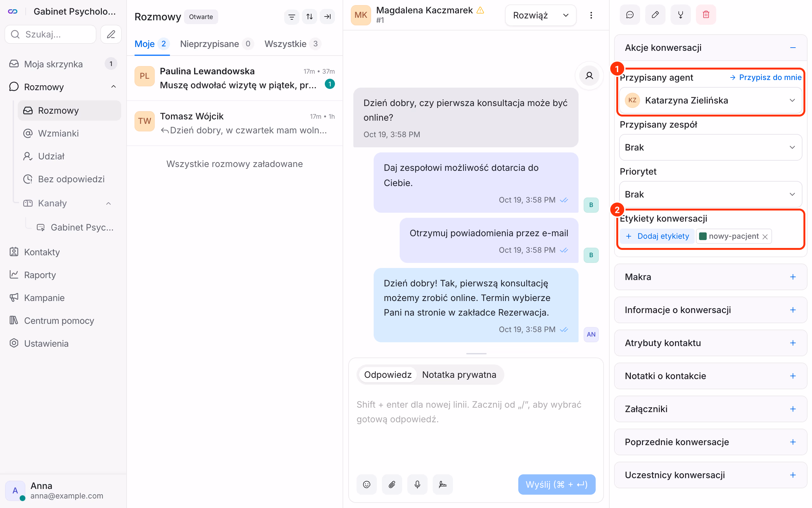
Task: Open the Rozwiąż dropdown button
Action: [x=540, y=15]
